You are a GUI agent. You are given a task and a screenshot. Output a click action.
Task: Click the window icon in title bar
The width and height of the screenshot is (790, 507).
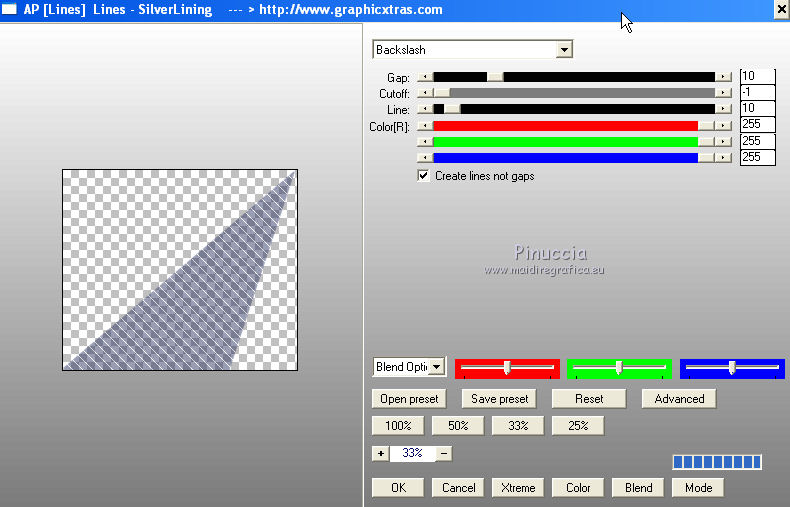[9, 9]
